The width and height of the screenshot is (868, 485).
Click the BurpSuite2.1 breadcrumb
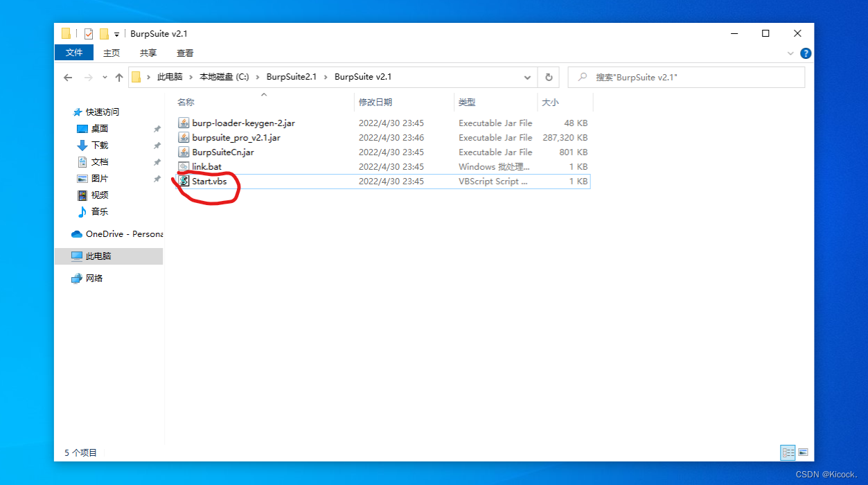pos(292,77)
